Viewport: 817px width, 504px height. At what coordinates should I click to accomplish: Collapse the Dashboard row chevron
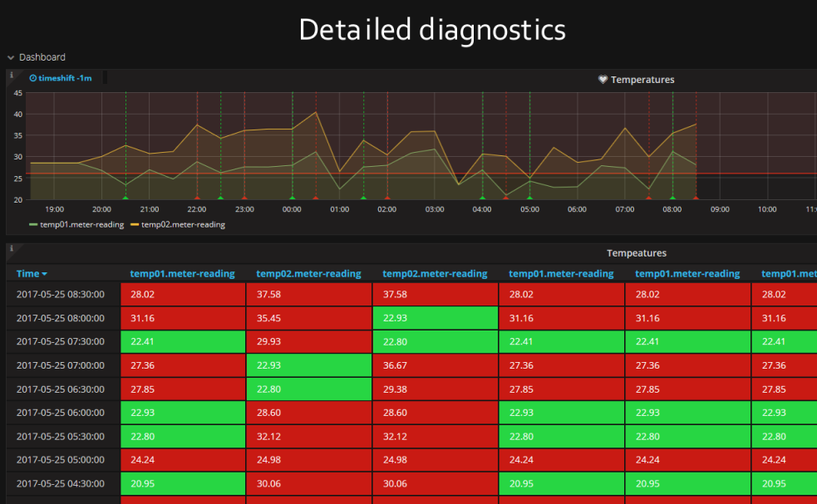(x=11, y=57)
